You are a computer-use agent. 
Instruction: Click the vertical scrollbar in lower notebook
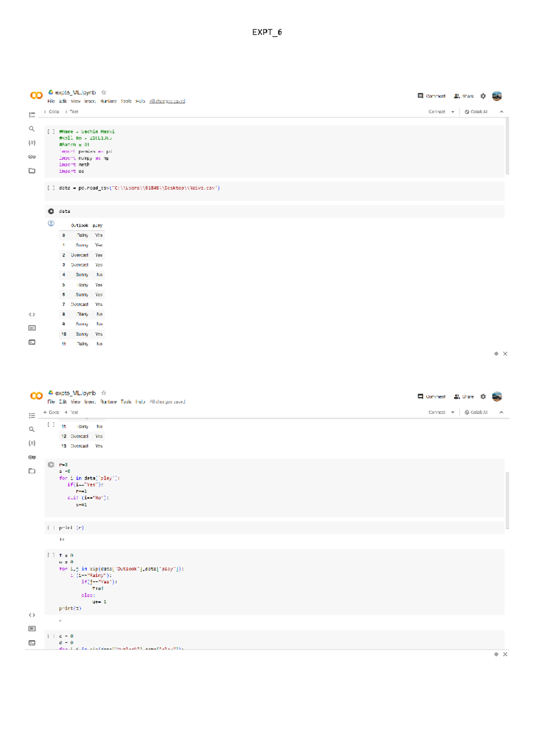(x=507, y=499)
